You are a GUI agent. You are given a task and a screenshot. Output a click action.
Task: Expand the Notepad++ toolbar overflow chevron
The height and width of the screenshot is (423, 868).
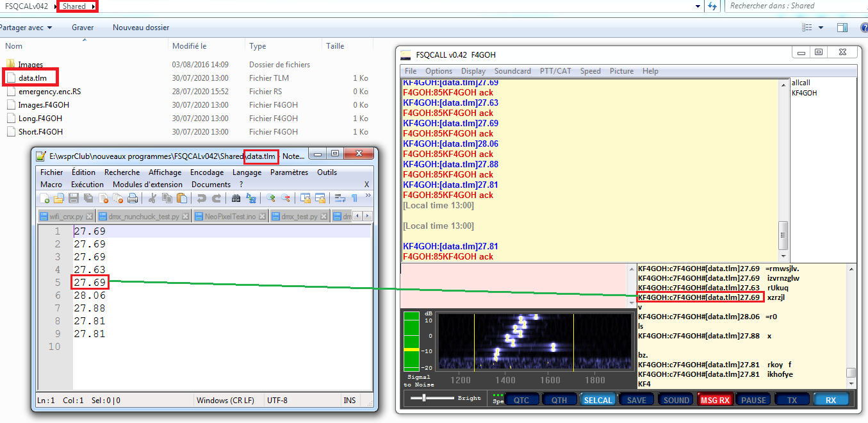[368, 195]
